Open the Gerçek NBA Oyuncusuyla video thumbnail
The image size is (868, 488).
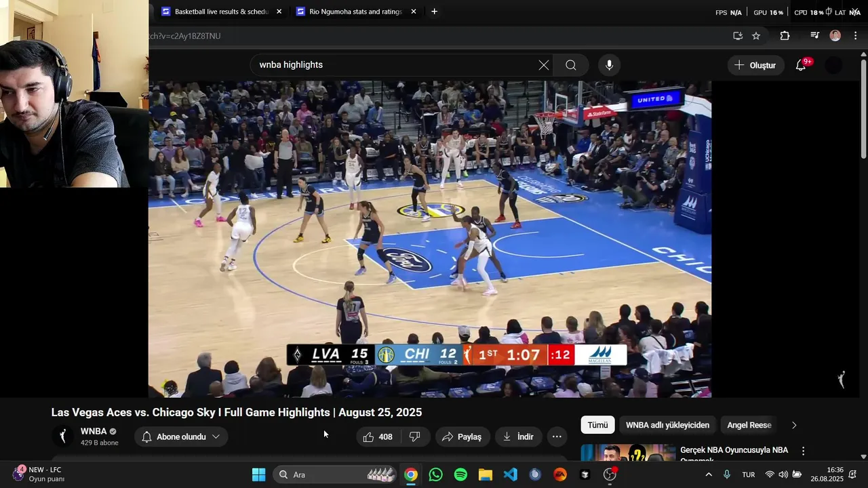628,453
